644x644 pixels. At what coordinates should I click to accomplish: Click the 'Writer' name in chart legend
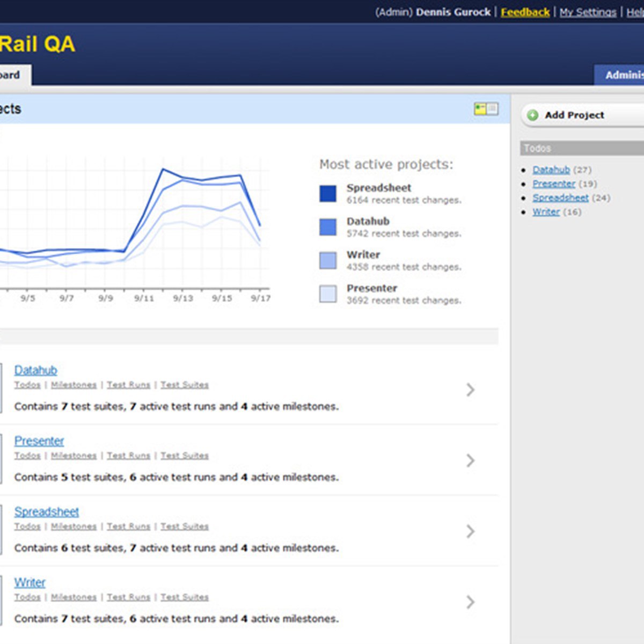coord(363,255)
